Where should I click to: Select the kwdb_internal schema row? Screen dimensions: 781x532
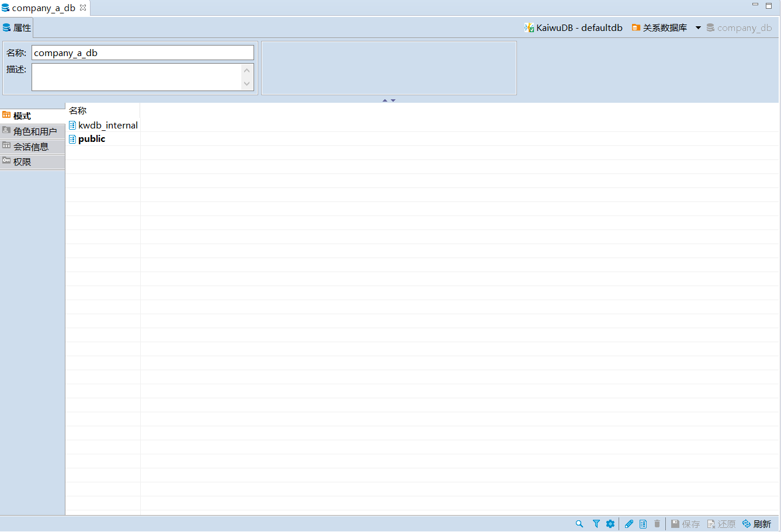click(x=107, y=125)
